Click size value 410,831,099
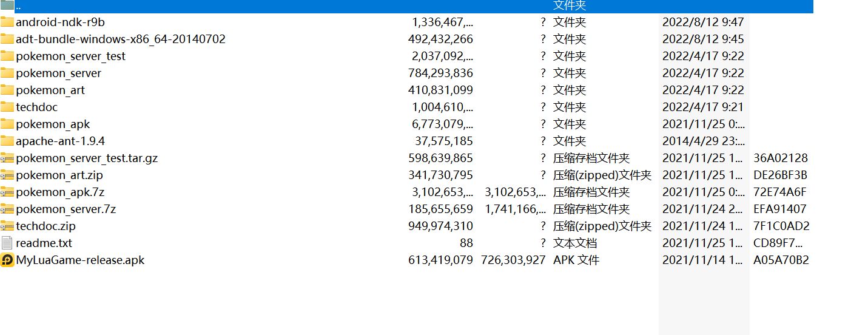The width and height of the screenshot is (868, 335). coord(440,90)
